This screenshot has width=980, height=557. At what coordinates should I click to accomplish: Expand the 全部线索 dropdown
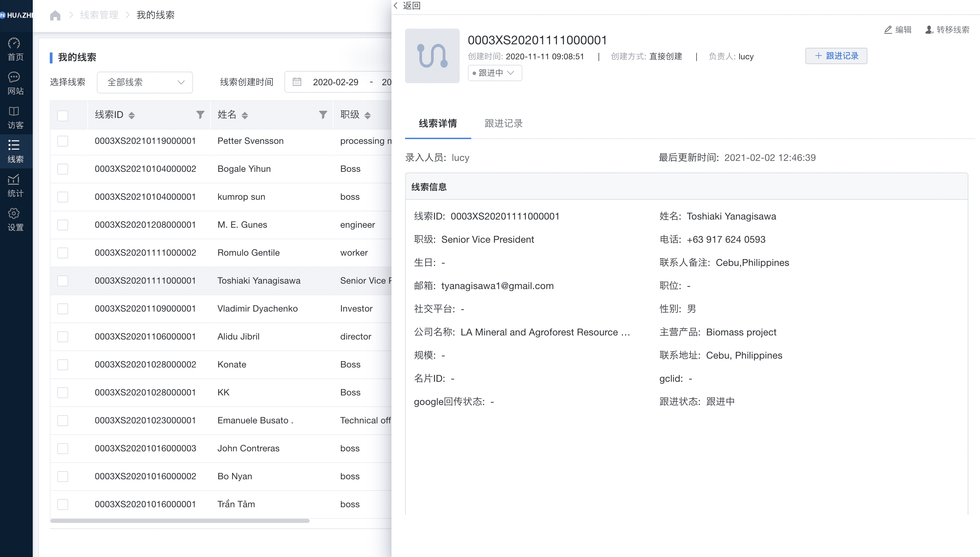(x=145, y=82)
